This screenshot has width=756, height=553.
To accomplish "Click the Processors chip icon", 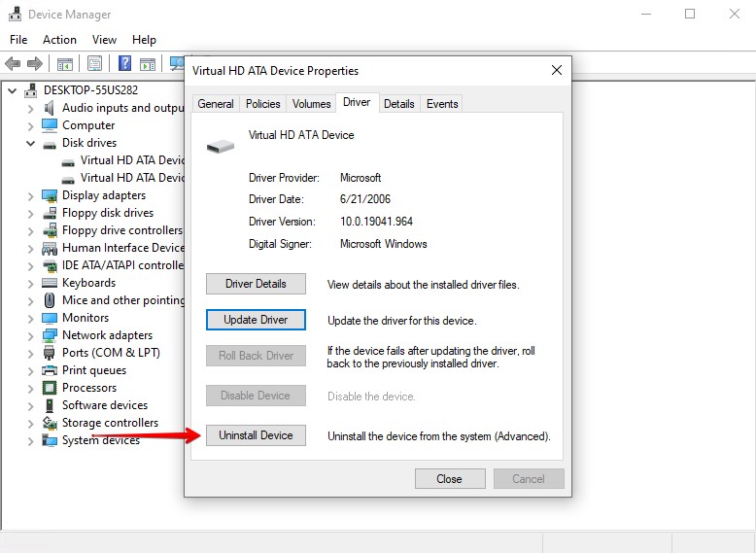I will pyautogui.click(x=50, y=388).
